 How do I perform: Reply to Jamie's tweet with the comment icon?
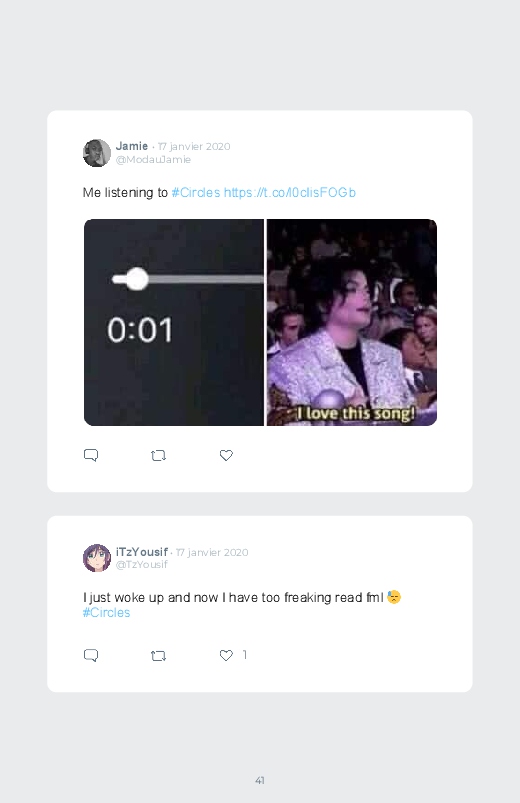91,455
